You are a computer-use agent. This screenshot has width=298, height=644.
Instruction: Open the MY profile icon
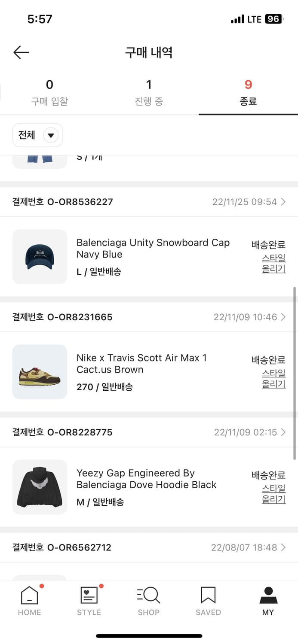(268, 595)
